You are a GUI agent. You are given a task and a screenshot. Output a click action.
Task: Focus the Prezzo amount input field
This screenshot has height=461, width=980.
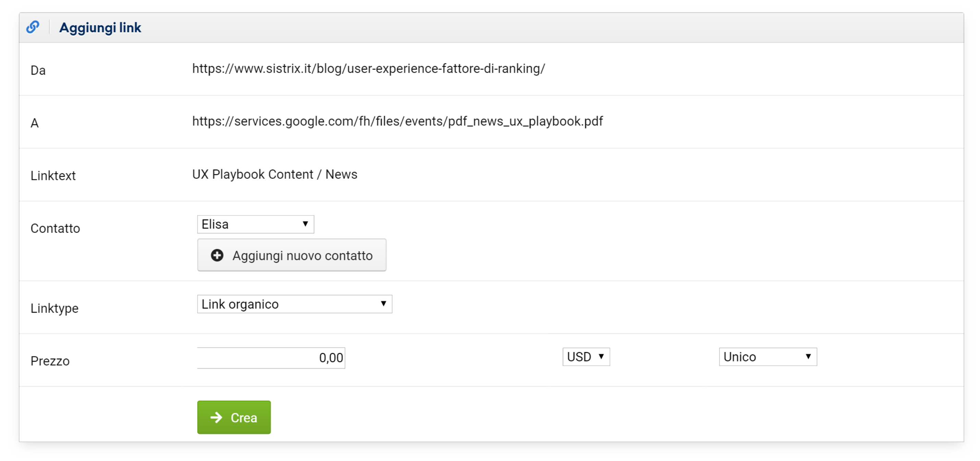pyautogui.click(x=271, y=358)
